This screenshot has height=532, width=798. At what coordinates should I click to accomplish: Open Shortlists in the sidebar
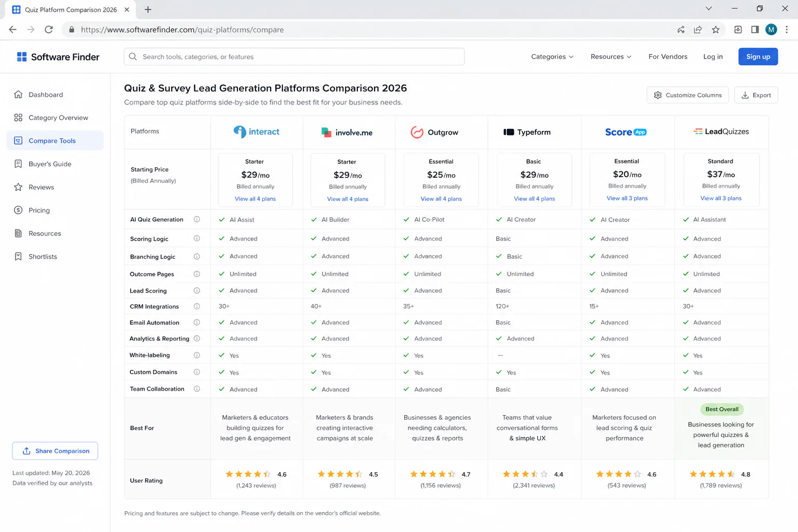[x=55, y=257]
